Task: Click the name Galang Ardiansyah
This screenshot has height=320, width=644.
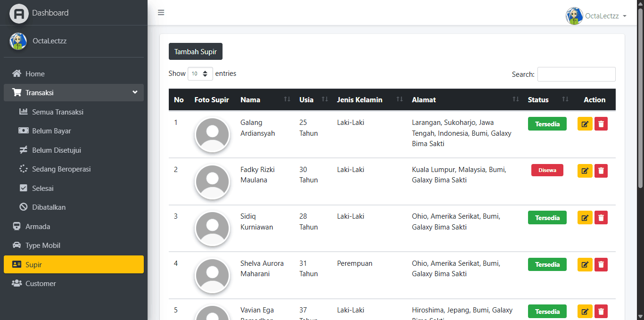Action: click(x=257, y=128)
